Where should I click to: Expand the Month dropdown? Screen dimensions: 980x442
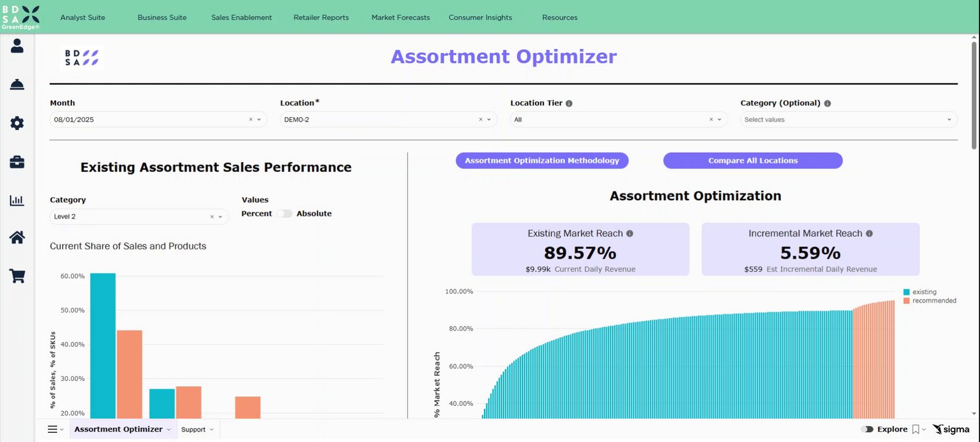pyautogui.click(x=259, y=120)
